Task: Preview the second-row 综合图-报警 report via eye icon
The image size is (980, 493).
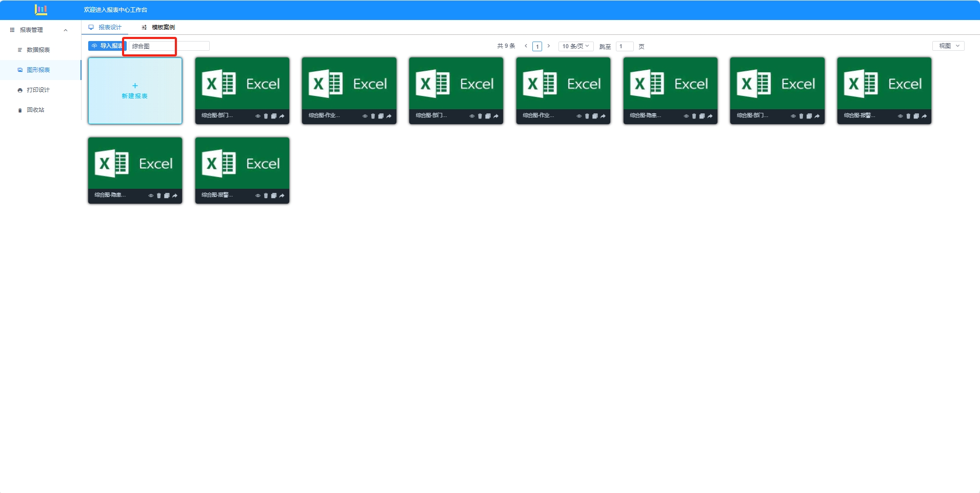Action: 258,195
